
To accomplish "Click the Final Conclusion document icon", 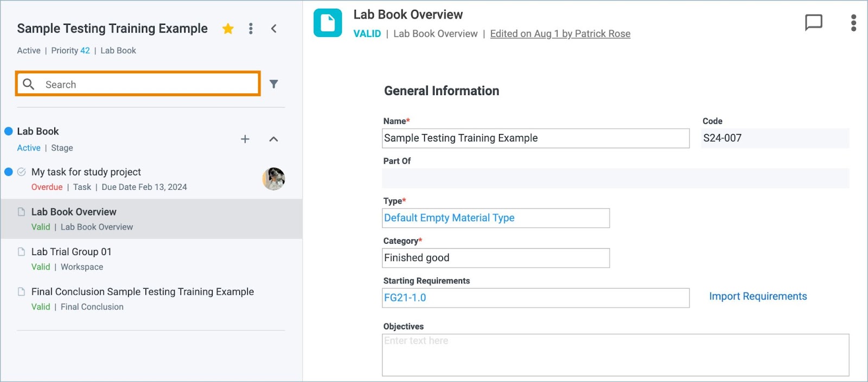I will pos(22,292).
